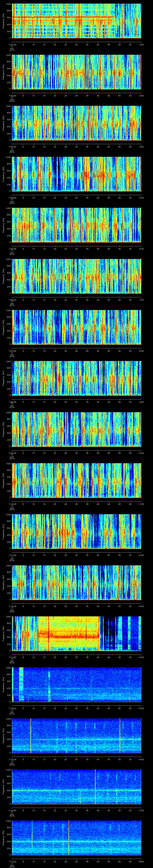
Task: Click the 7:05:00 start time label
Action: pyautogui.click(x=12, y=249)
